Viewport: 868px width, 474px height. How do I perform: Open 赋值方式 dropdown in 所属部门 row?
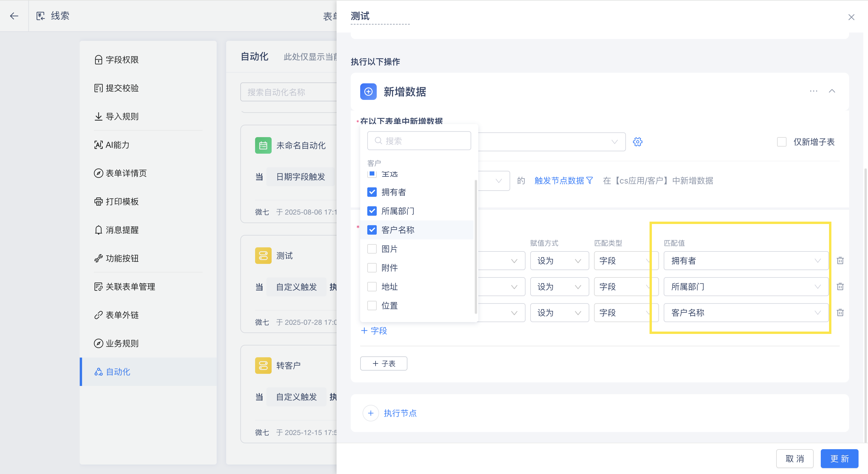pyautogui.click(x=559, y=286)
